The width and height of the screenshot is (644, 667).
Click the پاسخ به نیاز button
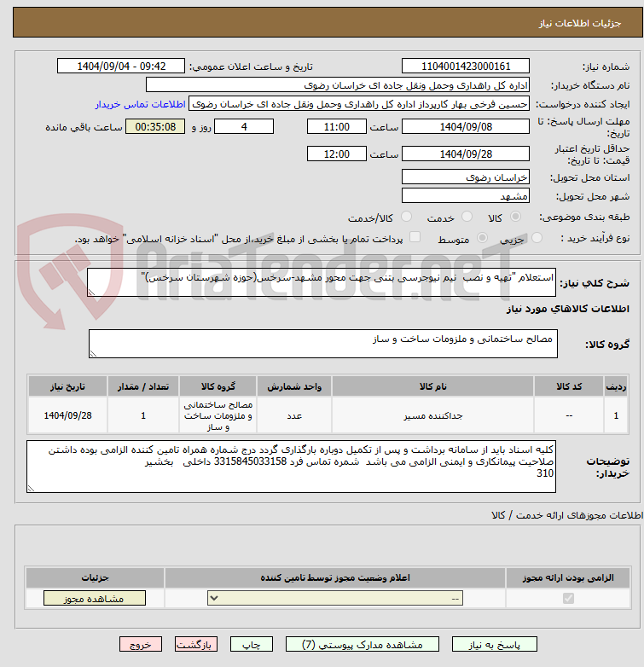pyautogui.click(x=494, y=645)
